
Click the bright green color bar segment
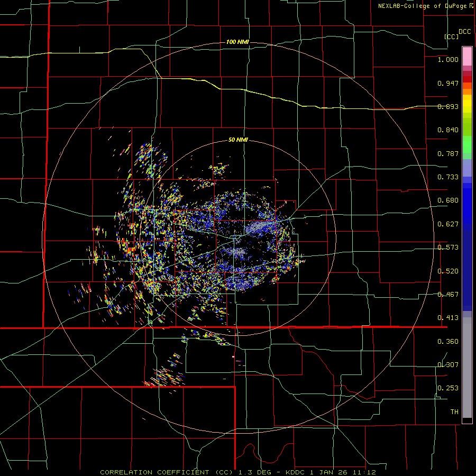467,144
